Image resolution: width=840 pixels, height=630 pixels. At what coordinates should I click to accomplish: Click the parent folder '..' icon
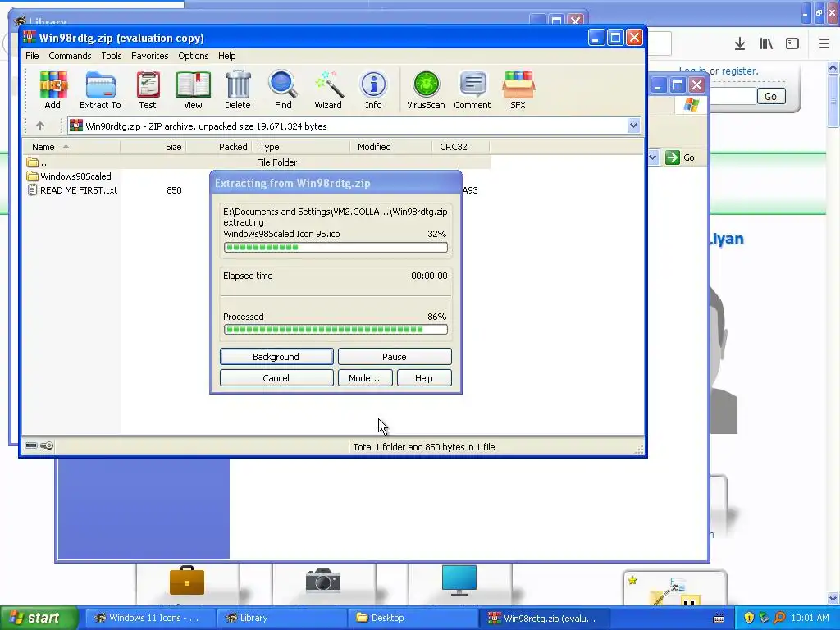[x=33, y=162]
